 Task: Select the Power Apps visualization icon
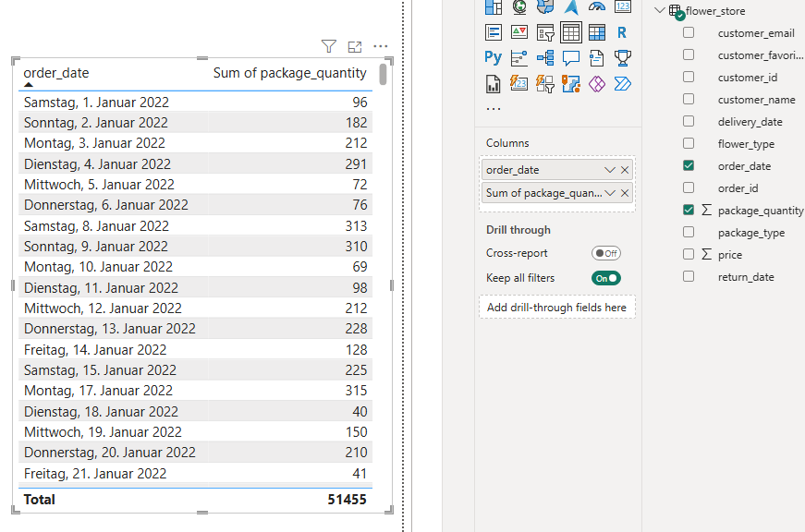pyautogui.click(x=596, y=84)
